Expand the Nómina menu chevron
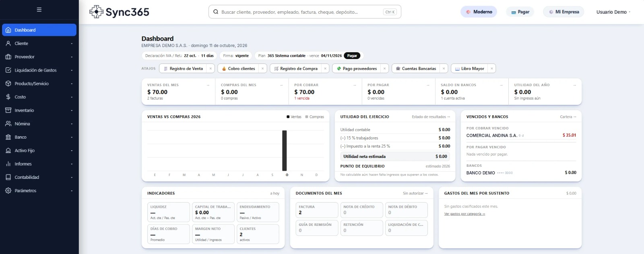 tap(72, 124)
